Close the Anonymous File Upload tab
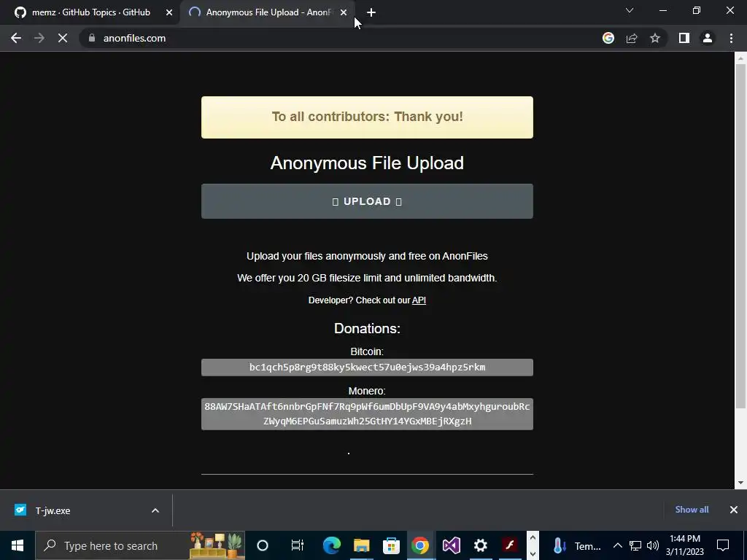The image size is (747, 560). (344, 13)
